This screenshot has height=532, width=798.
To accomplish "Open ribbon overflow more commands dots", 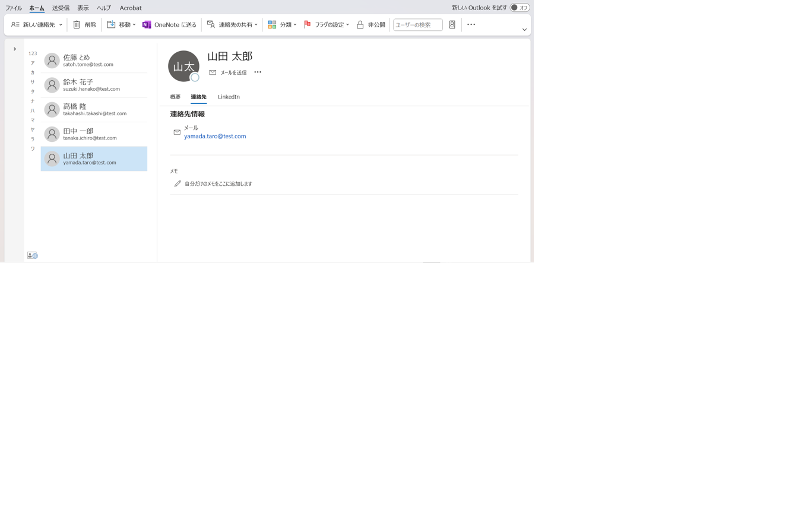I will point(471,24).
